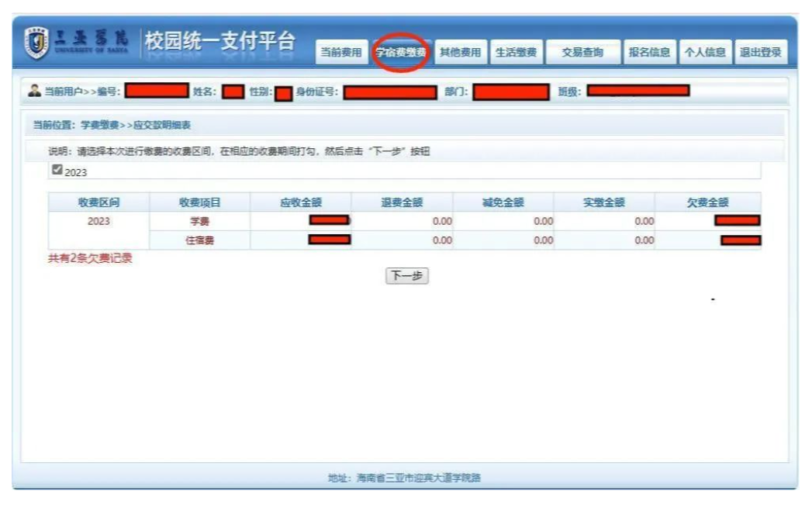The height and width of the screenshot is (525, 812).
Task: Click the 应收金额 column header
Action: click(x=300, y=202)
